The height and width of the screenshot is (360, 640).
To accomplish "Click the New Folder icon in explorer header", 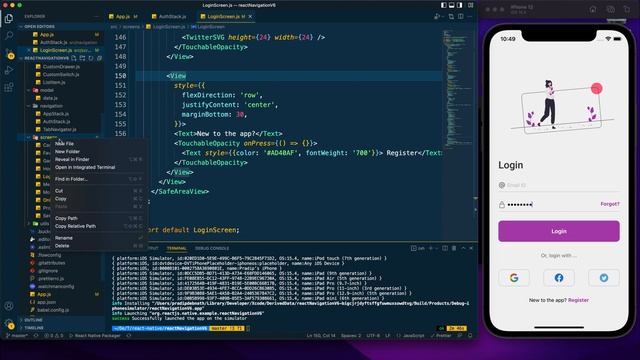I will pyautogui.click(x=82, y=58).
